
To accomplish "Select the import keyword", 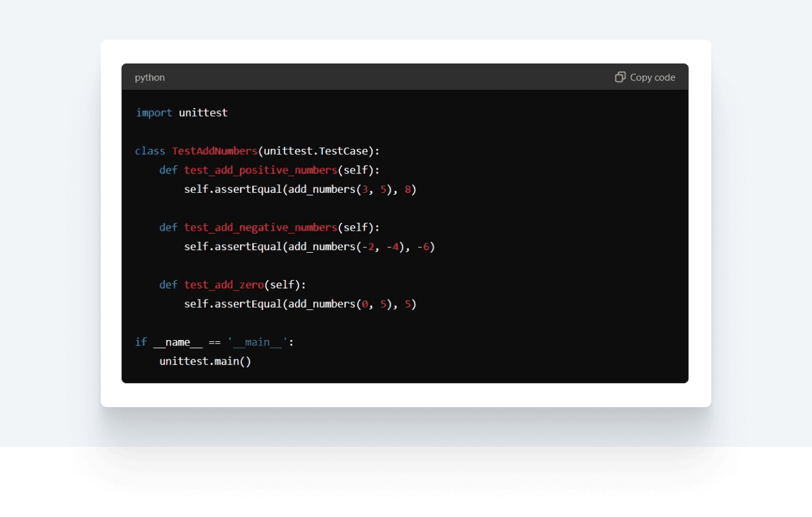I will 154,112.
